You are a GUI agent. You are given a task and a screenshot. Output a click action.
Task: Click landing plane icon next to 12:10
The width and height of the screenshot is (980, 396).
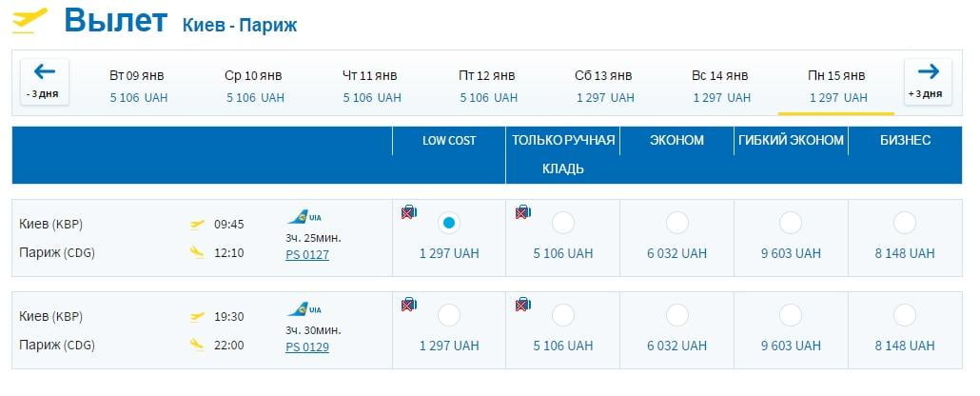197,253
